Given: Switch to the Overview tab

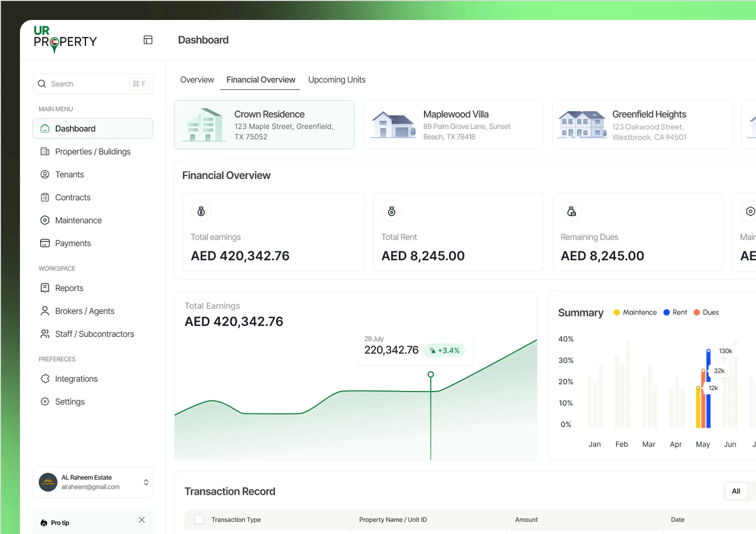Looking at the screenshot, I should point(197,80).
